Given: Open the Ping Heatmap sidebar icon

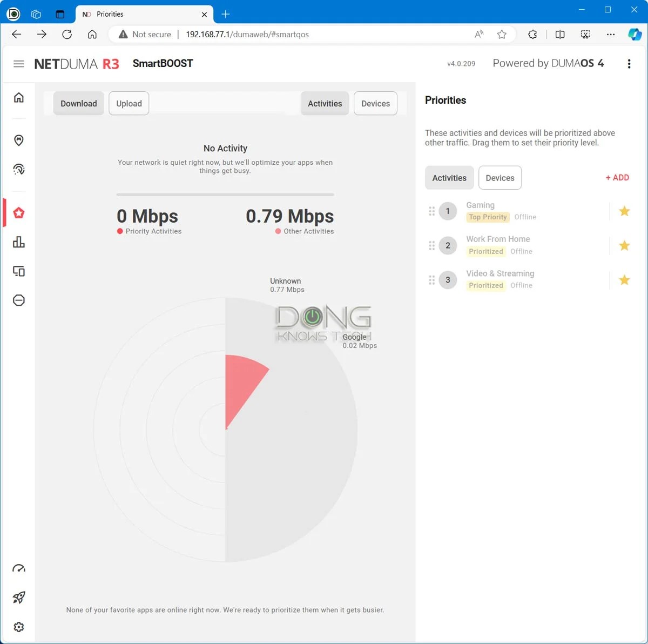Looking at the screenshot, I should [x=19, y=169].
